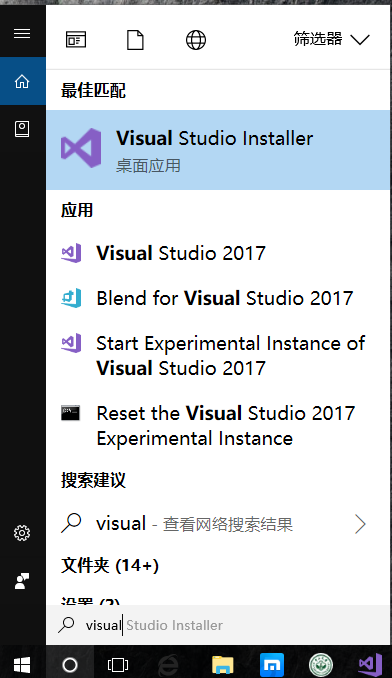This screenshot has height=678, width=392.
Task: Click the feedback person icon
Action: pos(22,581)
